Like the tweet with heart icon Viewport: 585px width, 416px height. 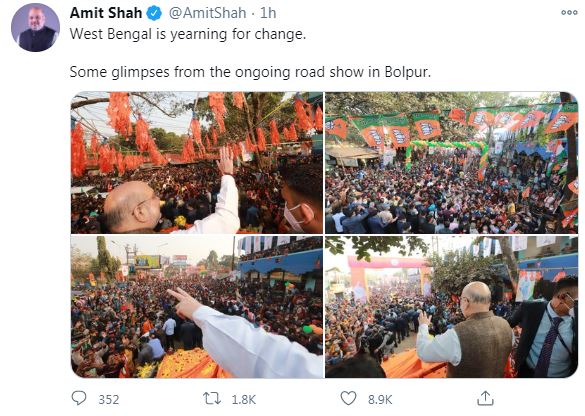(x=348, y=398)
